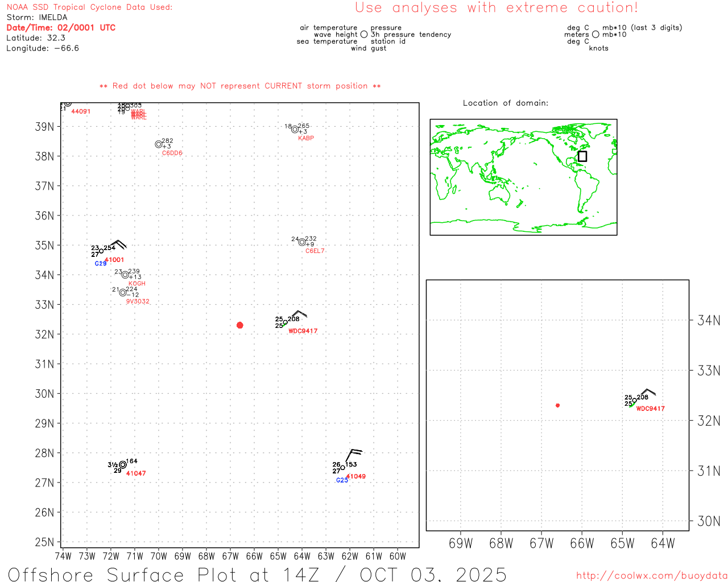Click the red Date/Time 02/0001 UTC text

point(61,28)
